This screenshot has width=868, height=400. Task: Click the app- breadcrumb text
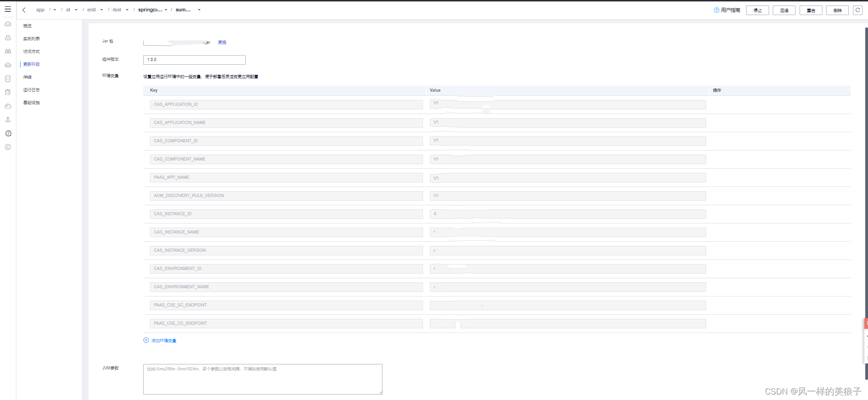click(41, 10)
